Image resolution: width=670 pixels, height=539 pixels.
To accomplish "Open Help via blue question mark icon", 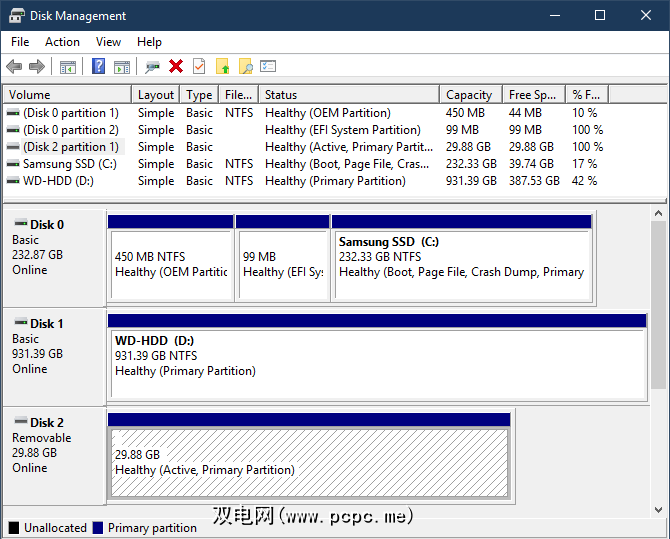I will pyautogui.click(x=99, y=67).
